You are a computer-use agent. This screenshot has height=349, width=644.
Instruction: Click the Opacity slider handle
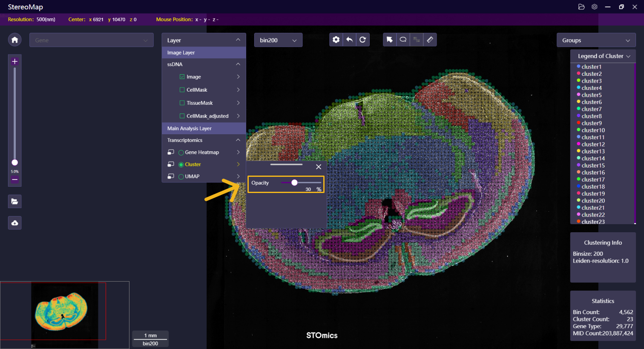[294, 182]
